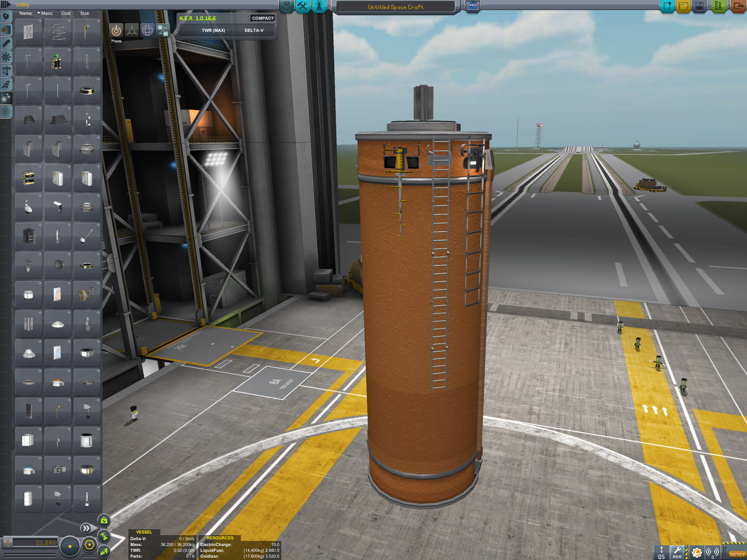Click the COMPACT button in K.E.R.

[263, 18]
